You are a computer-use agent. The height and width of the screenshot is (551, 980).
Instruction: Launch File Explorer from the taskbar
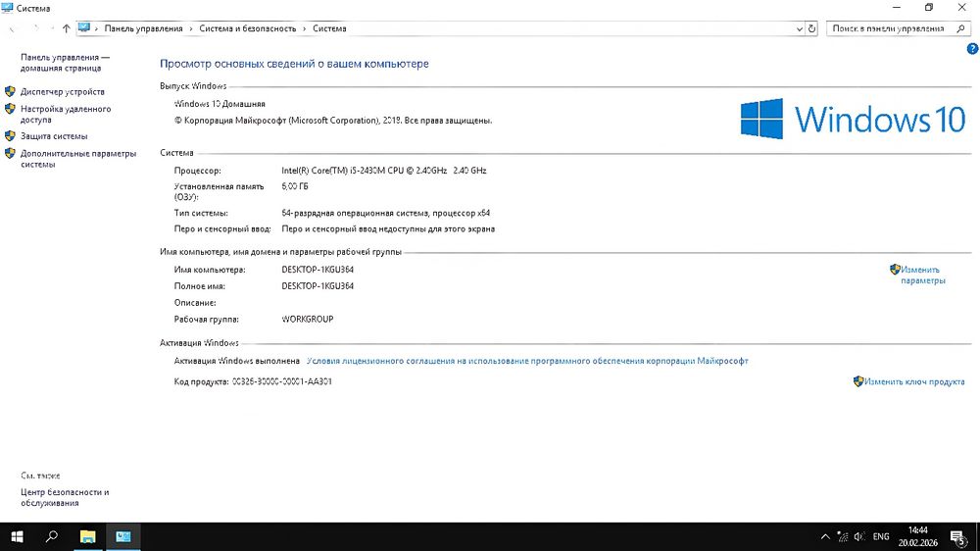pos(87,536)
